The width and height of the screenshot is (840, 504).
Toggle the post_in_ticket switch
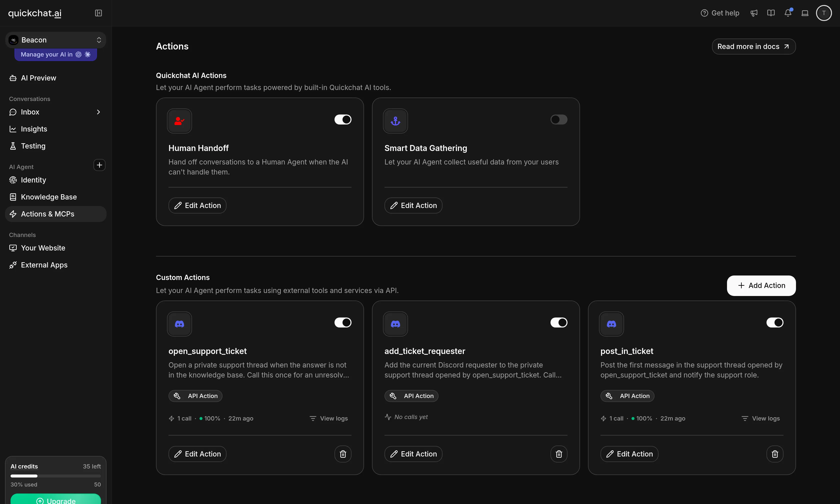pyautogui.click(x=775, y=323)
